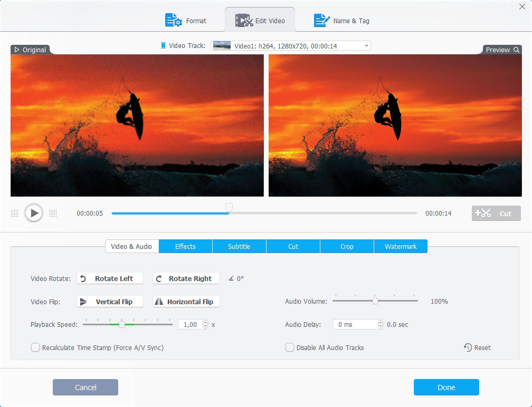532x407 pixels.
Task: Reset the video and audio settings
Action: [x=477, y=347]
